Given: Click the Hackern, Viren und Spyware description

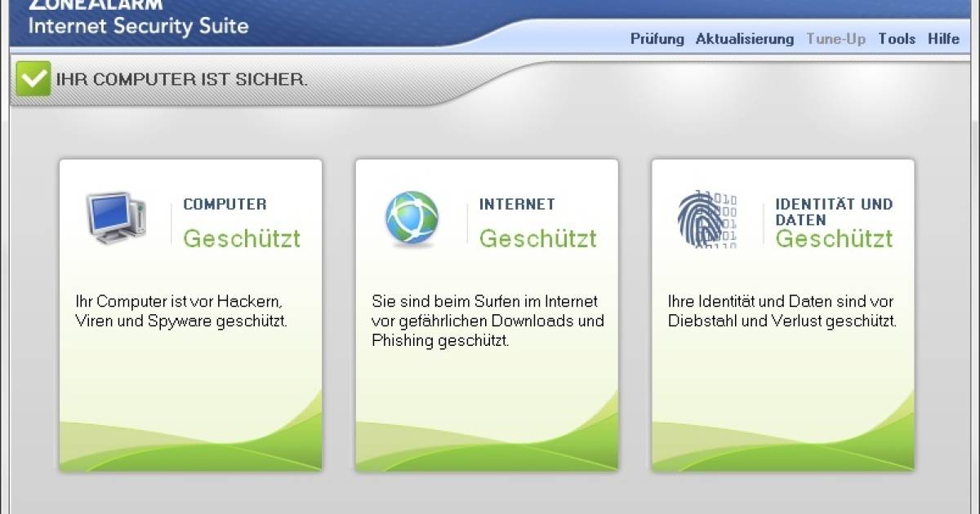Looking at the screenshot, I should click(x=181, y=312).
